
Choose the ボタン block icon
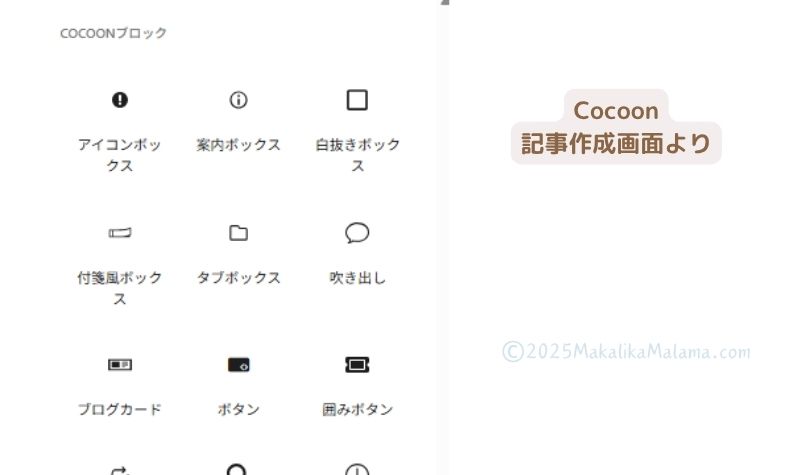point(238,365)
